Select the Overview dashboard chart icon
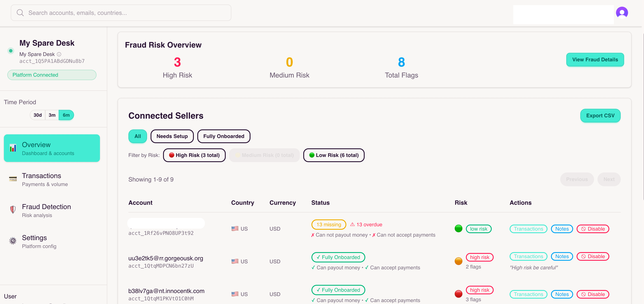Image resolution: width=644 pixels, height=304 pixels. click(12, 148)
